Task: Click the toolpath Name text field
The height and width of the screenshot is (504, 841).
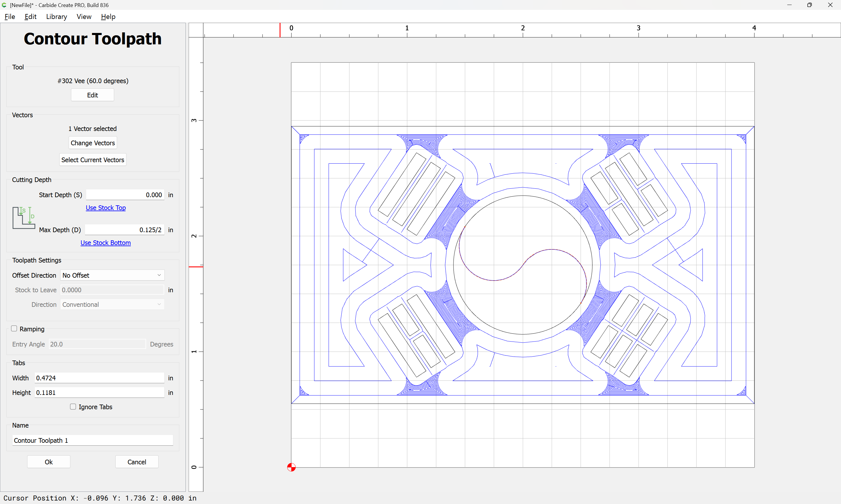Action: pos(93,440)
